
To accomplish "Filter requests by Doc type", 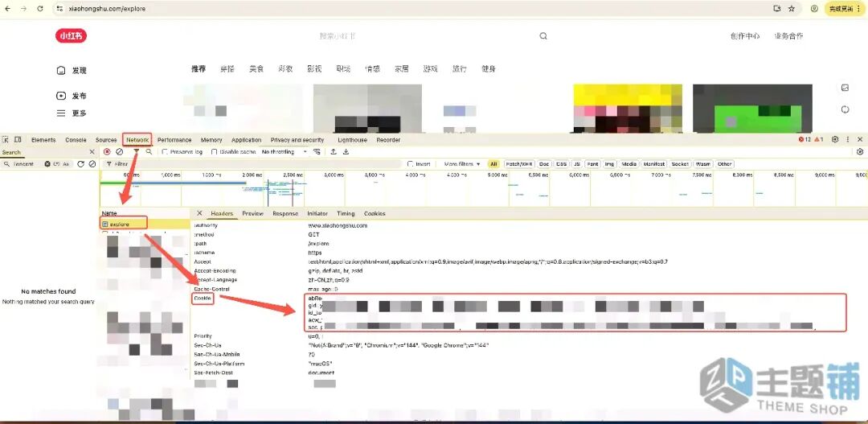I will (x=544, y=164).
